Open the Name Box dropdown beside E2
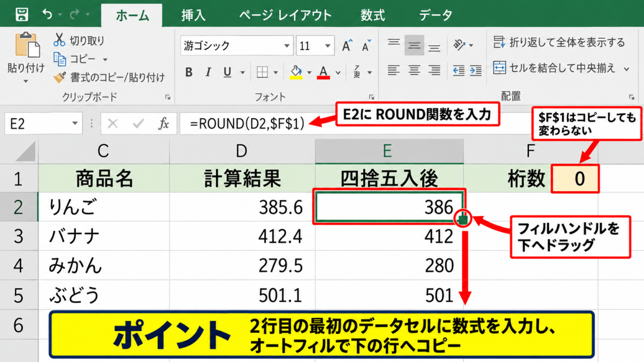The width and height of the screenshot is (644, 362). [x=75, y=124]
